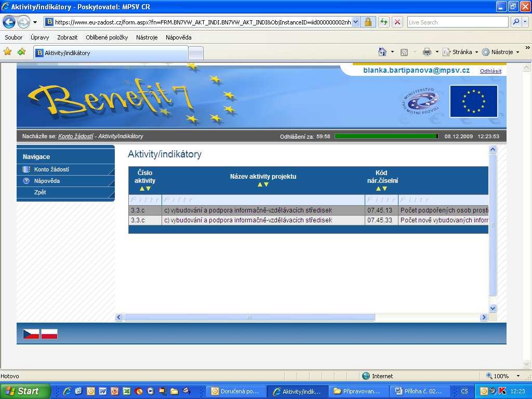Click the session logout countdown progress bar
The image size is (532, 399).
[386, 136]
